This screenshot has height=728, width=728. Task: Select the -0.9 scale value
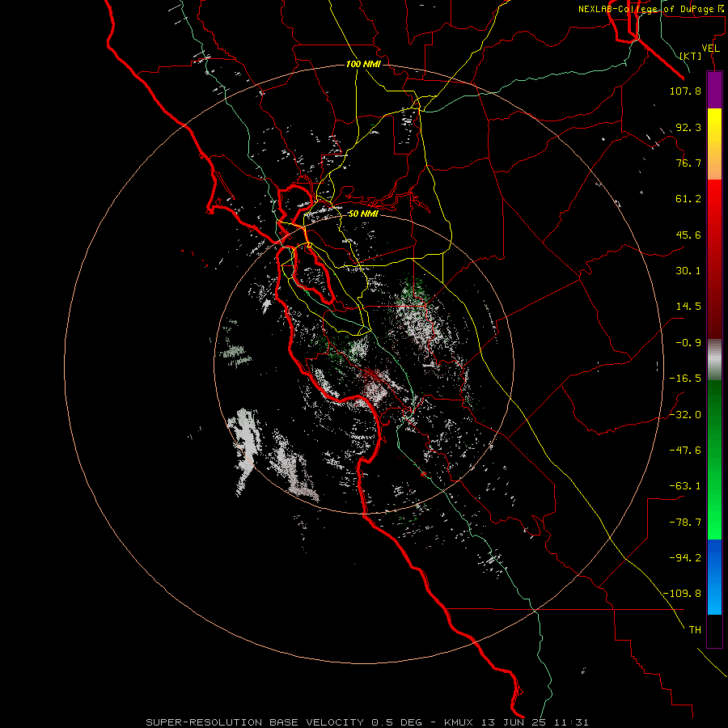tap(688, 343)
